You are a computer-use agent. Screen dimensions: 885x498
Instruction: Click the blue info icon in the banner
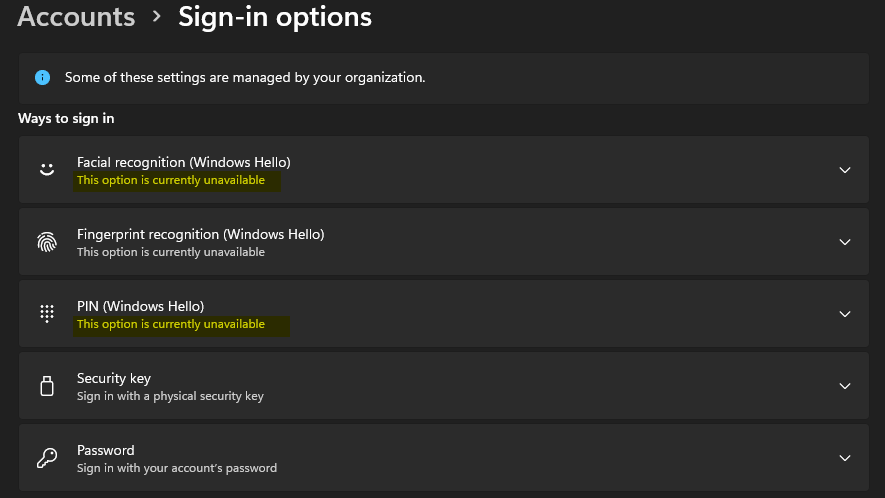[x=42, y=77]
